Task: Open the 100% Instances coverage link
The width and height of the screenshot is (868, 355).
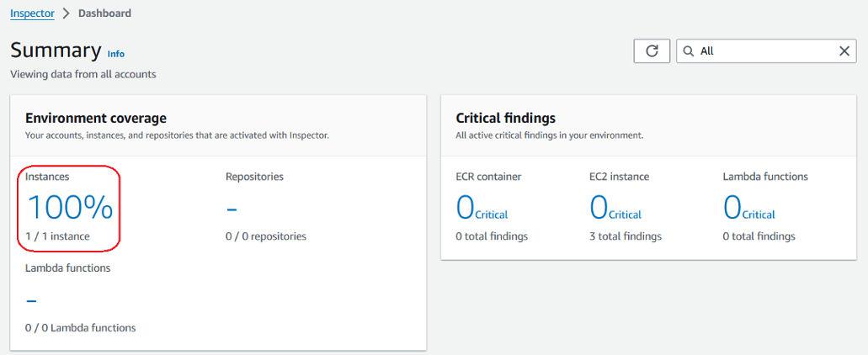Action: click(x=70, y=207)
